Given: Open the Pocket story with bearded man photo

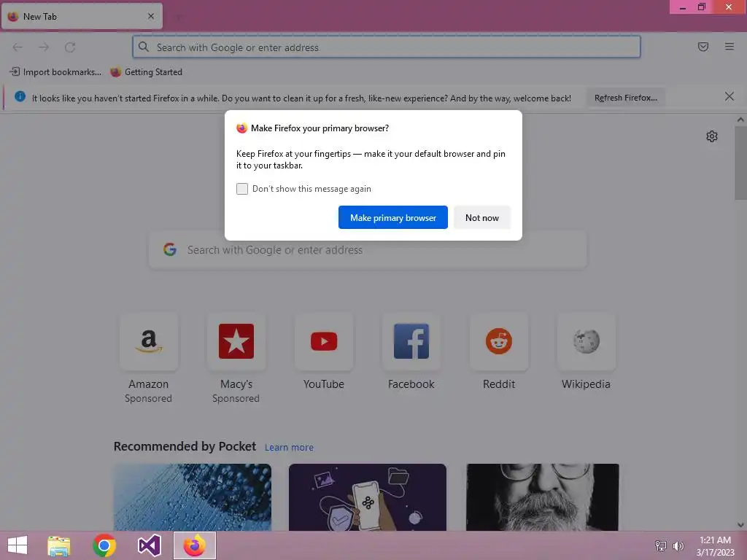Looking at the screenshot, I should pyautogui.click(x=542, y=497).
